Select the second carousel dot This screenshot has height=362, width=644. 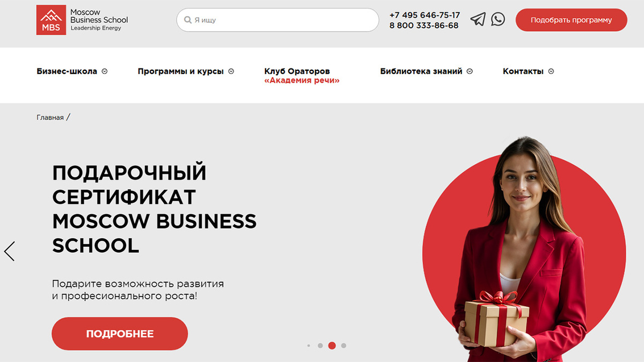tap(320, 346)
